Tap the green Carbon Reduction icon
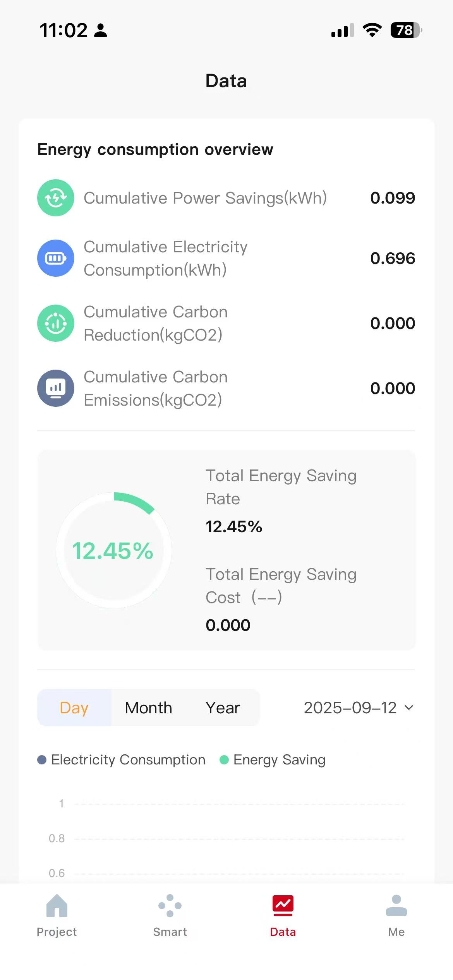The height and width of the screenshot is (980, 453). (x=56, y=323)
